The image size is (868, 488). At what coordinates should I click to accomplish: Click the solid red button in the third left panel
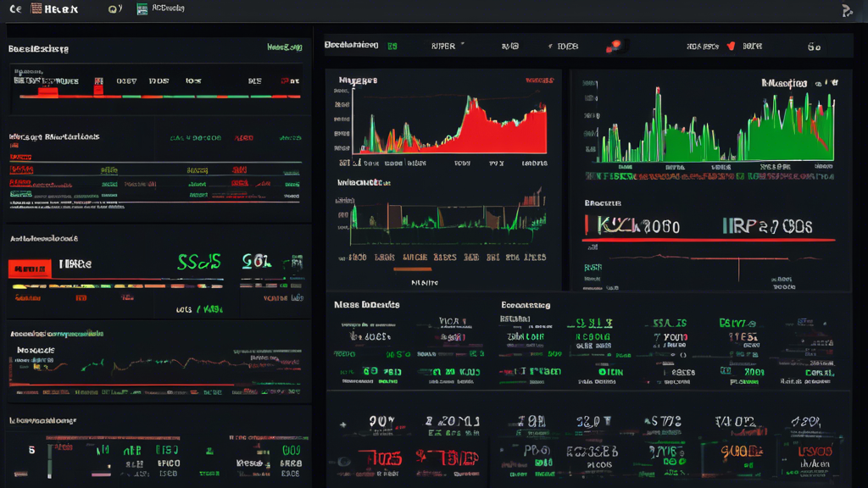pyautogui.click(x=30, y=269)
